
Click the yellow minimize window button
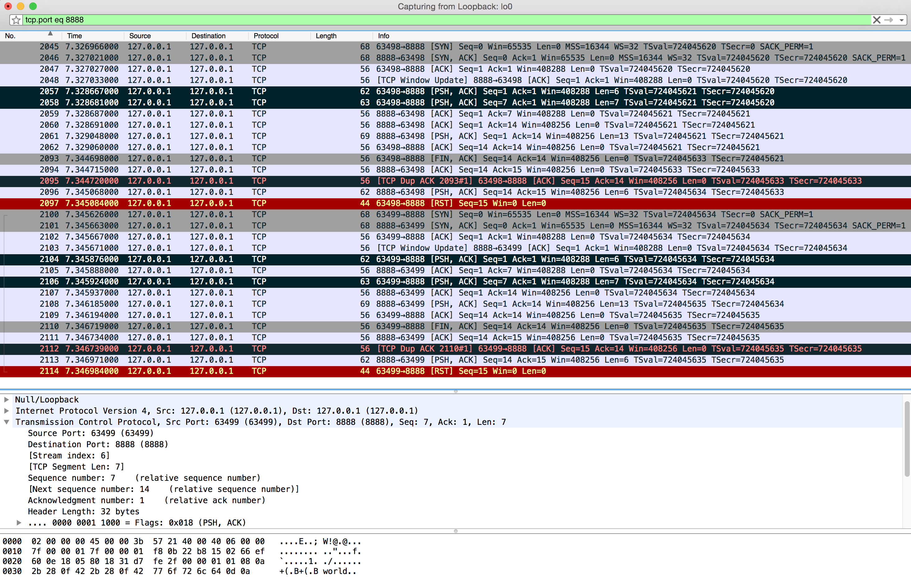point(21,6)
